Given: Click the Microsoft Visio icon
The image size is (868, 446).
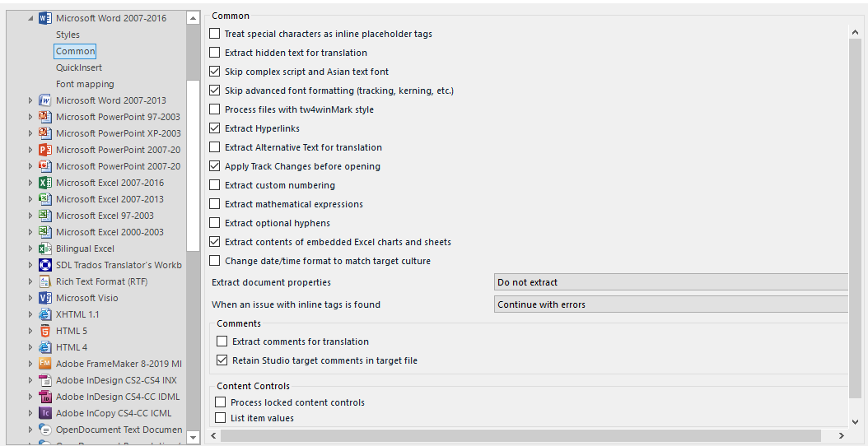Looking at the screenshot, I should click(45, 298).
